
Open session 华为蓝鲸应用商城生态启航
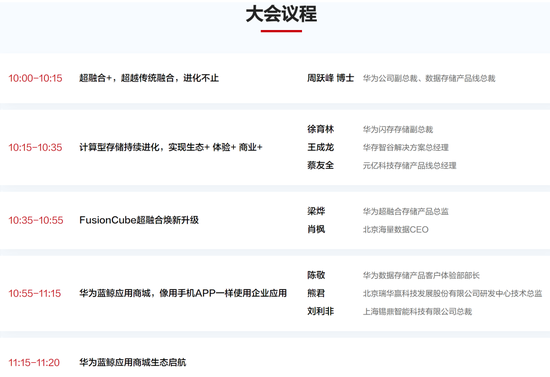pyautogui.click(x=133, y=362)
